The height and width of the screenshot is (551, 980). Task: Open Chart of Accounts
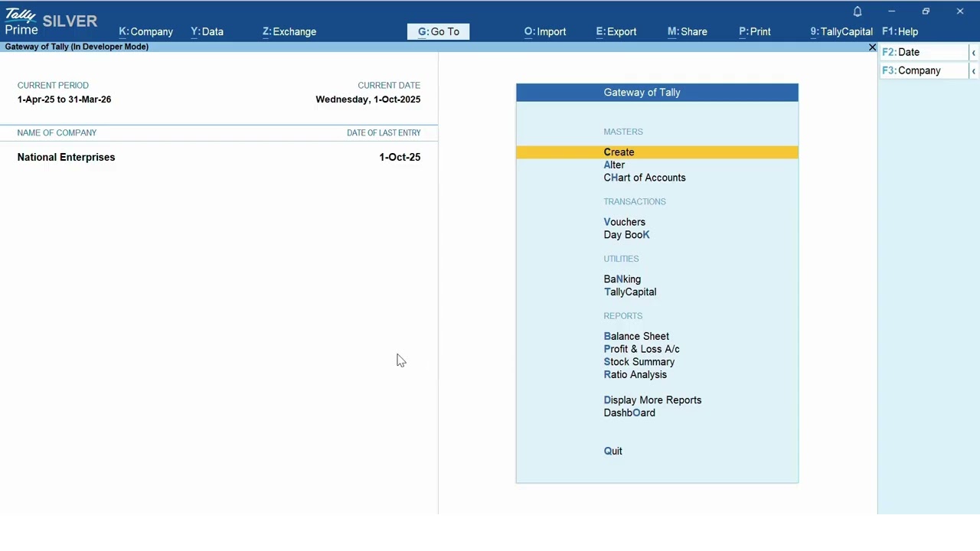[x=645, y=178]
